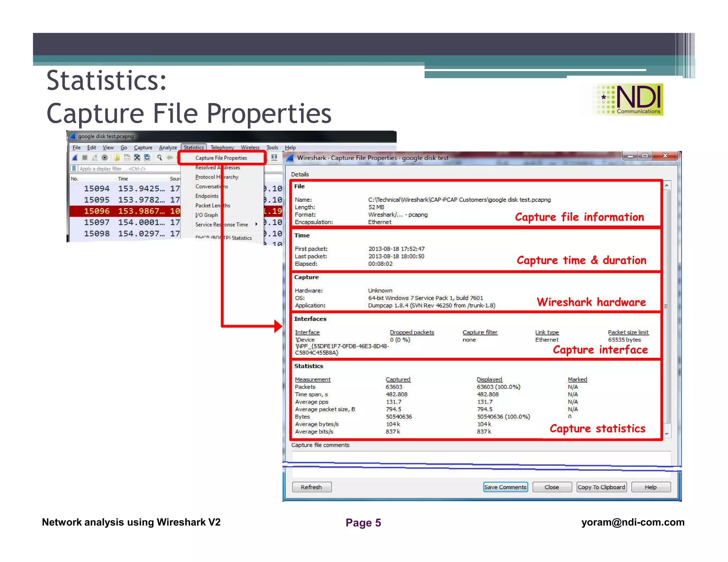Choose Endpoints menu entry

pyautogui.click(x=207, y=196)
